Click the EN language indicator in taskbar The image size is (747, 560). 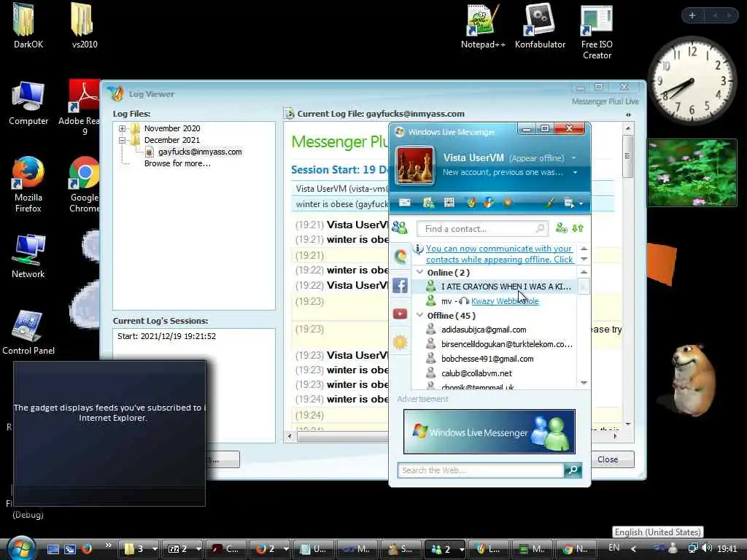point(614,548)
